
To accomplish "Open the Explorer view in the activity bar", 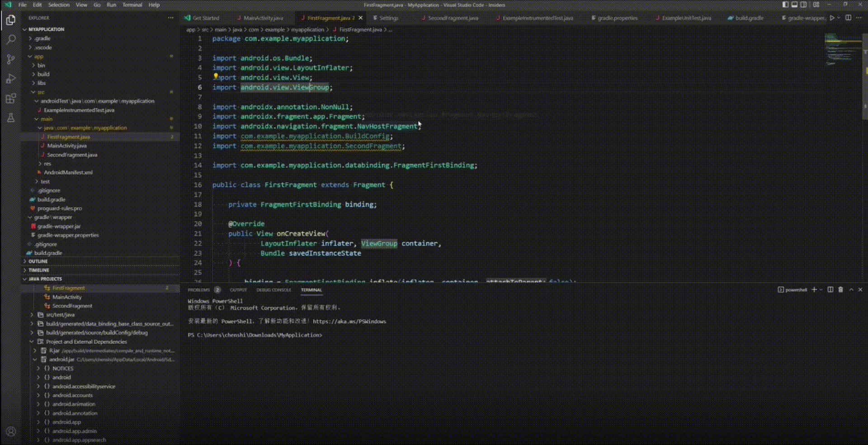I will point(11,20).
